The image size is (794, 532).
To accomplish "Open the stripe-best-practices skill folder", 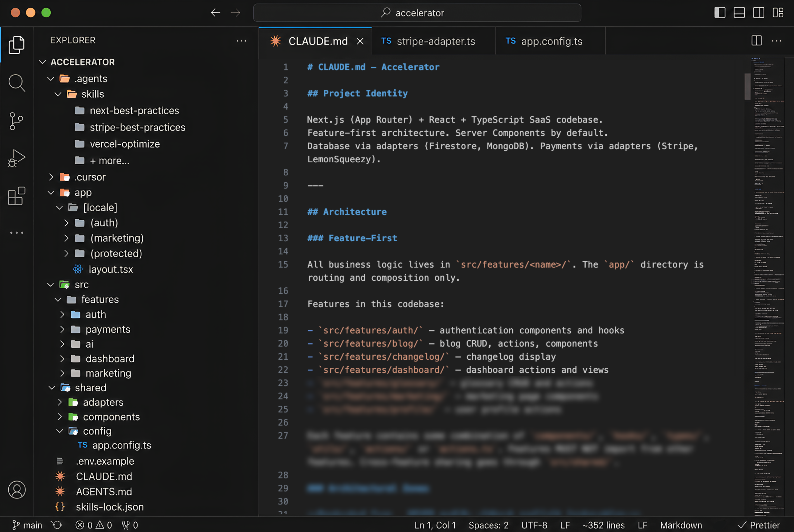I will click(x=137, y=127).
